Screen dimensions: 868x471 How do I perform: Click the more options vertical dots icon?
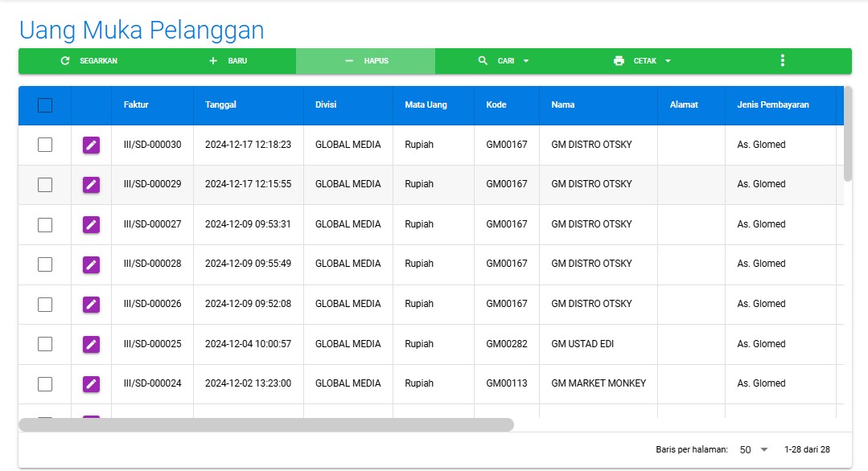pyautogui.click(x=782, y=61)
